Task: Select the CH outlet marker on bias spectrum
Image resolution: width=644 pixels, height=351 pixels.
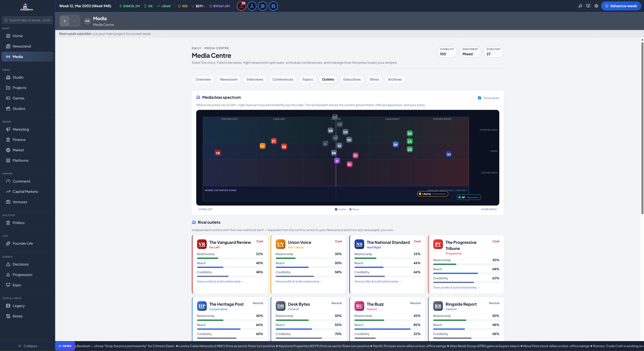Action: (x=410, y=149)
